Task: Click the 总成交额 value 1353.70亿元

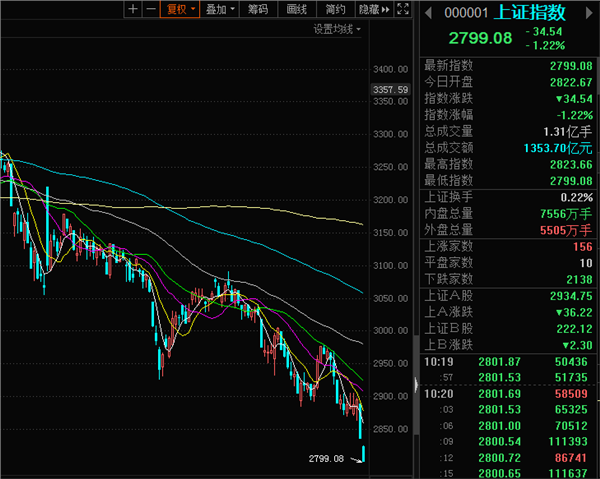Action: [558, 148]
